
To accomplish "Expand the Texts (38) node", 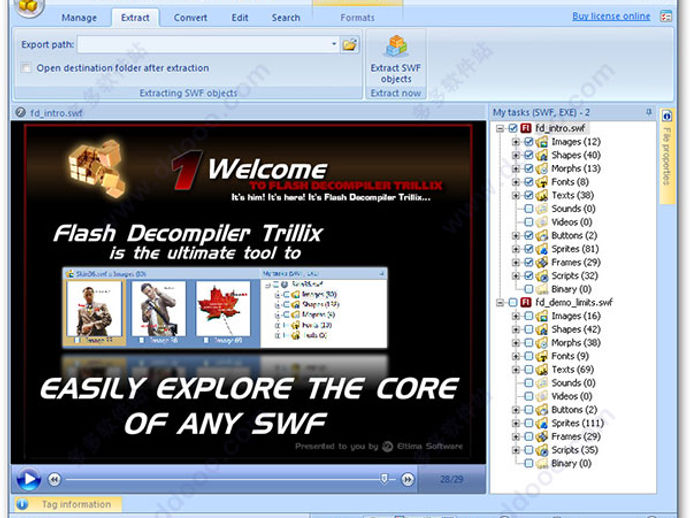I will coord(516,195).
